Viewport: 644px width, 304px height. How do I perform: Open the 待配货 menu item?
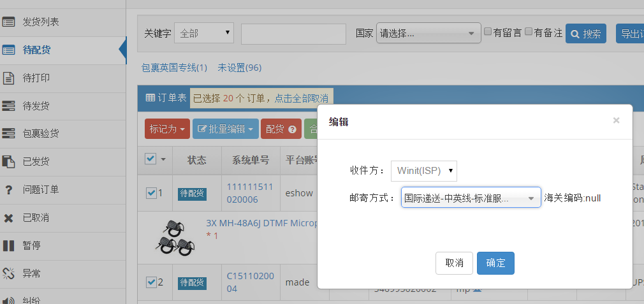[x=36, y=50]
